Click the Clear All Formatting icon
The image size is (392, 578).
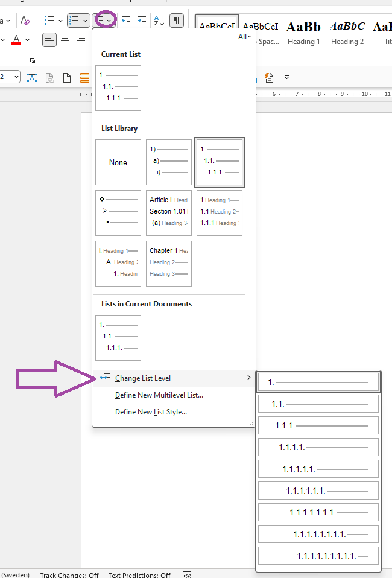click(25, 21)
